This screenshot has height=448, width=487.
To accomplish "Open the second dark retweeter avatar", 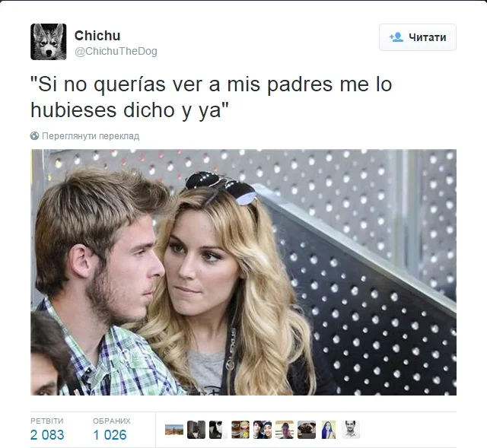I will [x=196, y=430].
